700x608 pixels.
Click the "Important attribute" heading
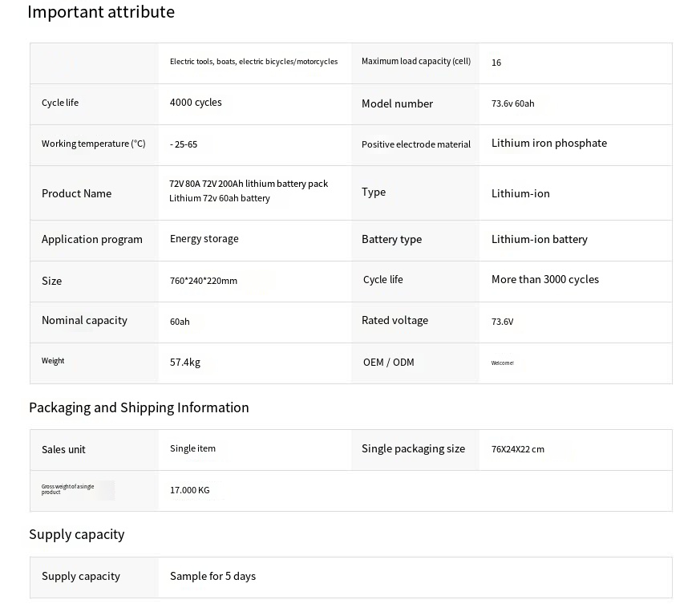101,12
